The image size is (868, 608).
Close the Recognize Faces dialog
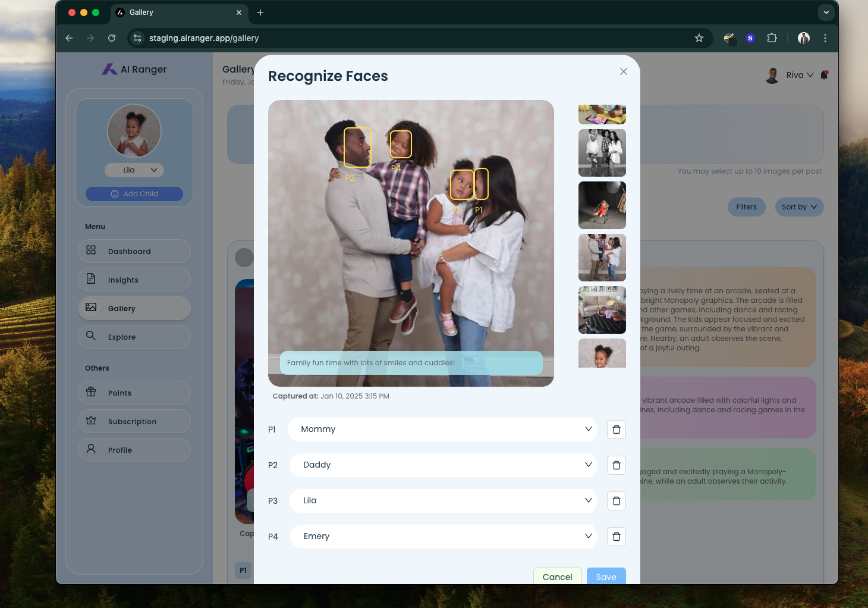click(623, 71)
